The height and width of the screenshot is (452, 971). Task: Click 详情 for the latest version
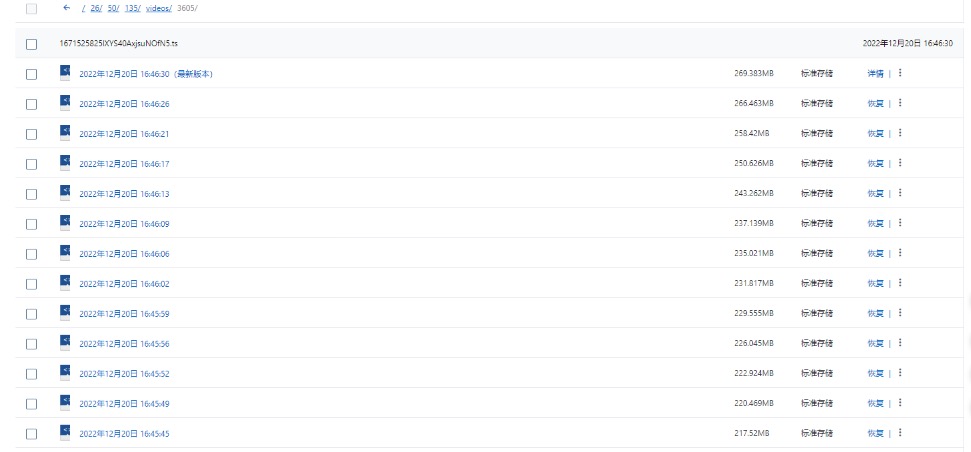pos(875,74)
